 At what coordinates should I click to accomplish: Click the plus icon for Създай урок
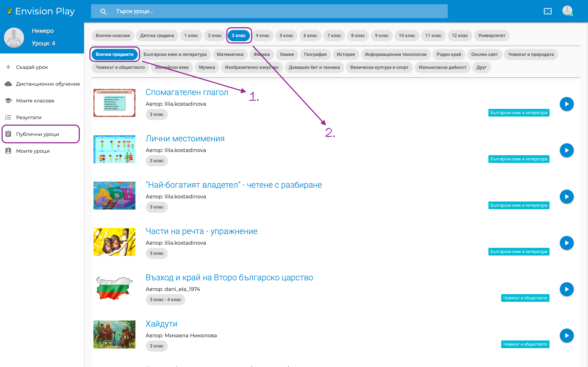8,67
